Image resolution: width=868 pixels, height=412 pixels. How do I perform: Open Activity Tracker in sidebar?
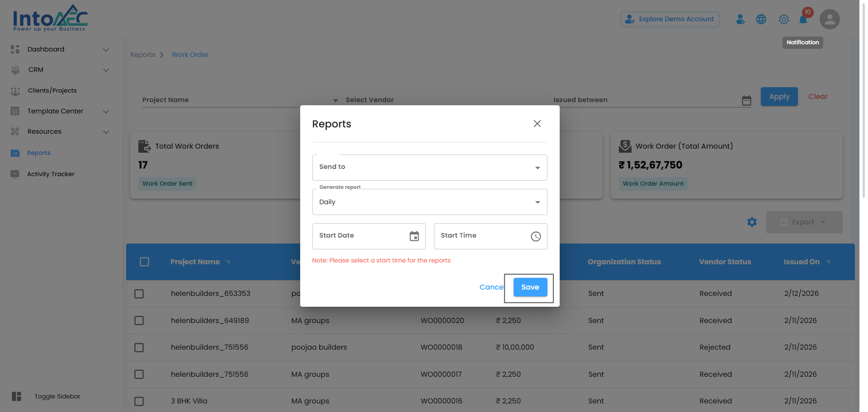(x=51, y=174)
